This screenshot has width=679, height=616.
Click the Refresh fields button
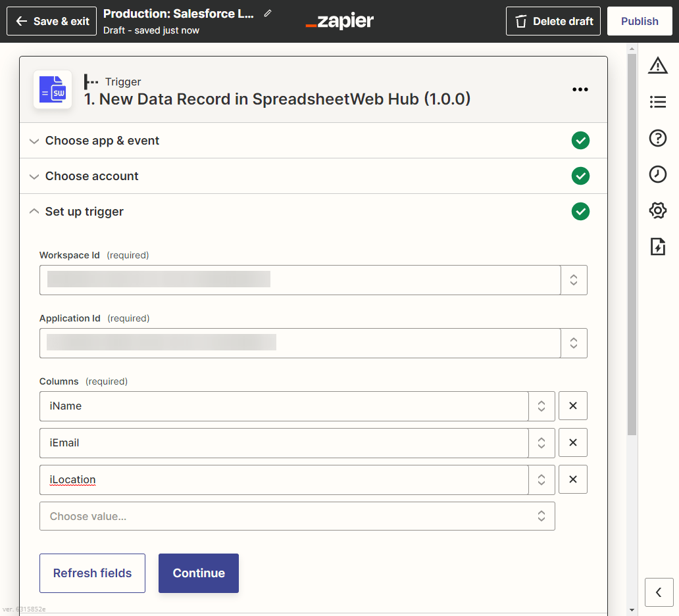(x=92, y=573)
